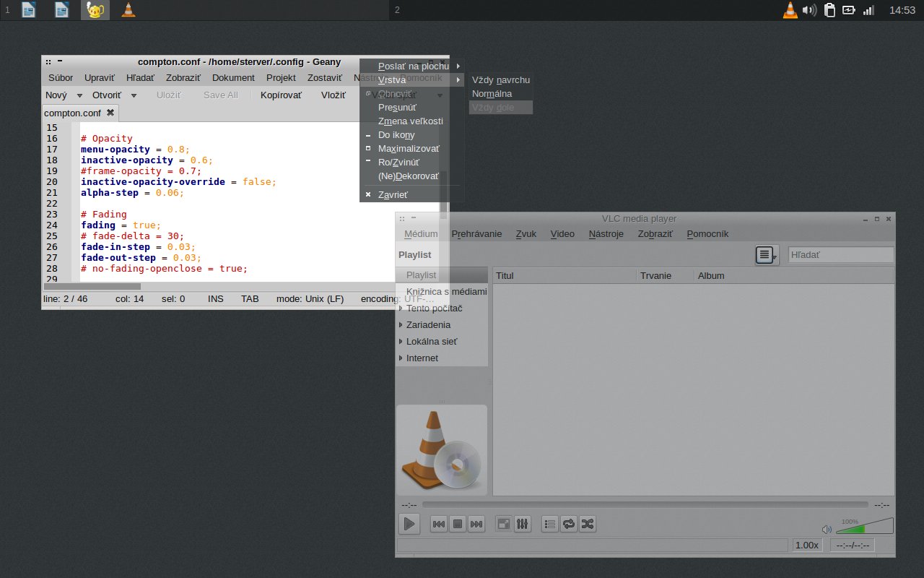The height and width of the screenshot is (578, 924).
Task: Expand the 'Lokálna sieť' section
Action: point(401,342)
